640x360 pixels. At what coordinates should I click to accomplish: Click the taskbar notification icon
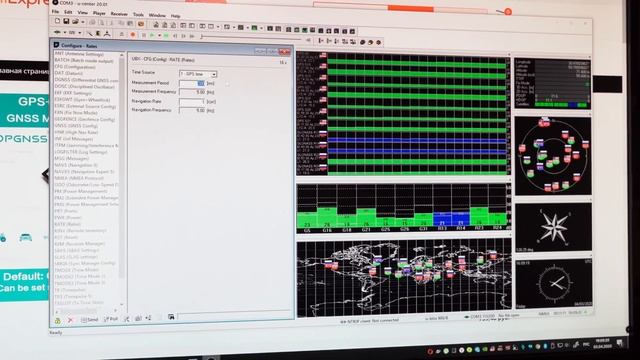coord(620,343)
